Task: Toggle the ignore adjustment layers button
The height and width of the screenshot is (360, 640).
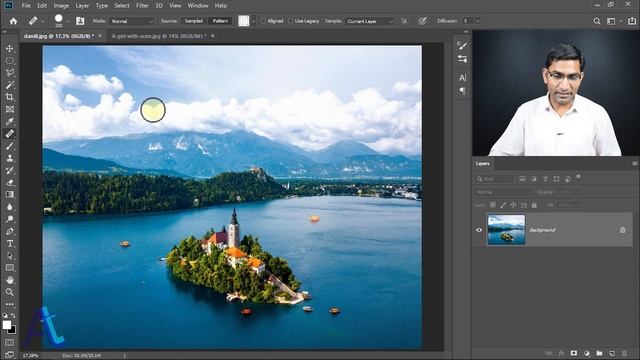Action: (x=404, y=21)
